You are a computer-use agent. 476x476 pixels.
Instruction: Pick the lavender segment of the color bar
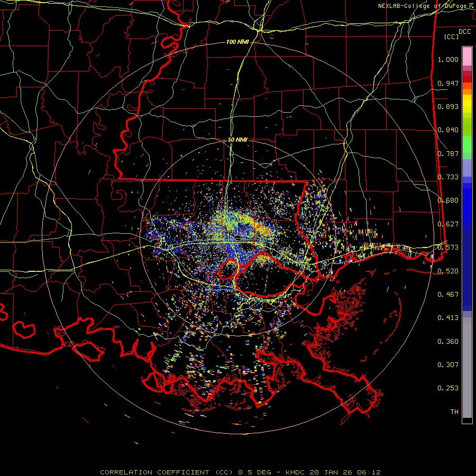point(467,168)
